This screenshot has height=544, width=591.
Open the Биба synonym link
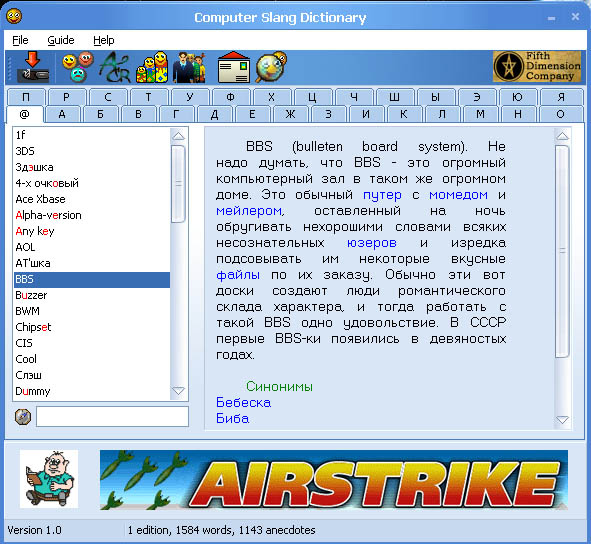pyautogui.click(x=233, y=418)
